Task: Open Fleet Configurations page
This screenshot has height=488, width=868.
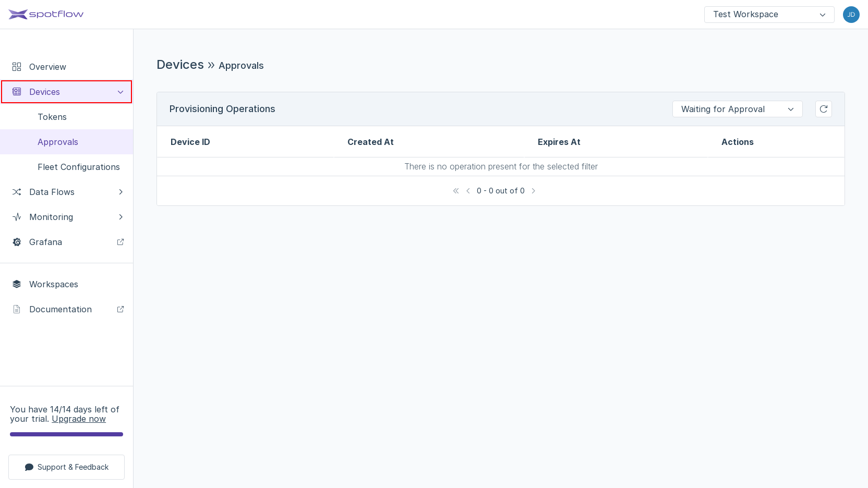Action: (x=67, y=167)
